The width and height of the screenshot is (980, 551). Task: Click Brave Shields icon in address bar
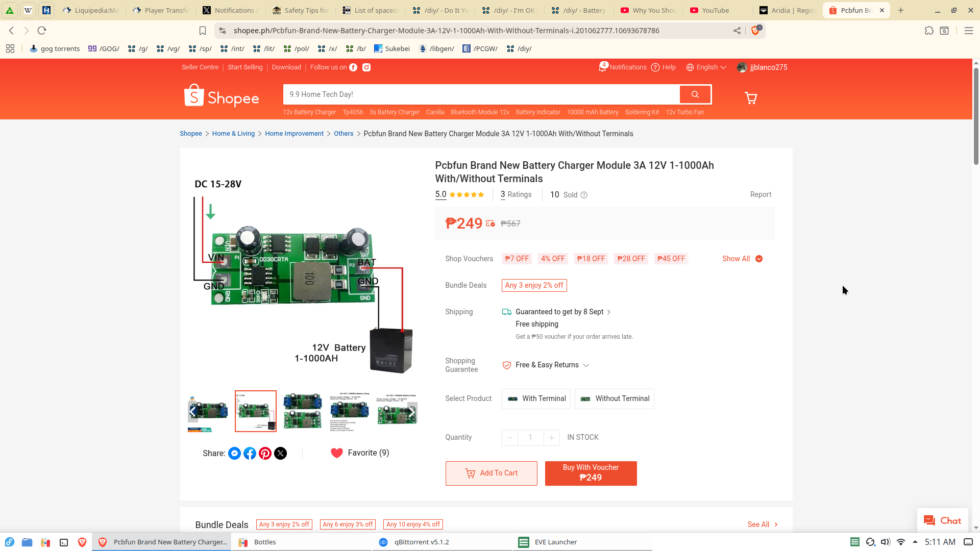(x=756, y=31)
